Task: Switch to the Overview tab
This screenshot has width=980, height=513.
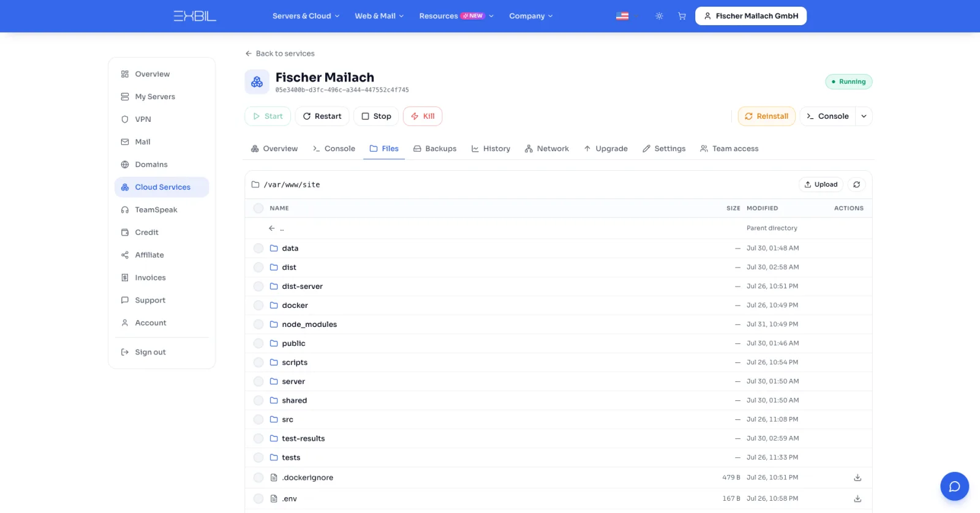Action: tap(274, 149)
